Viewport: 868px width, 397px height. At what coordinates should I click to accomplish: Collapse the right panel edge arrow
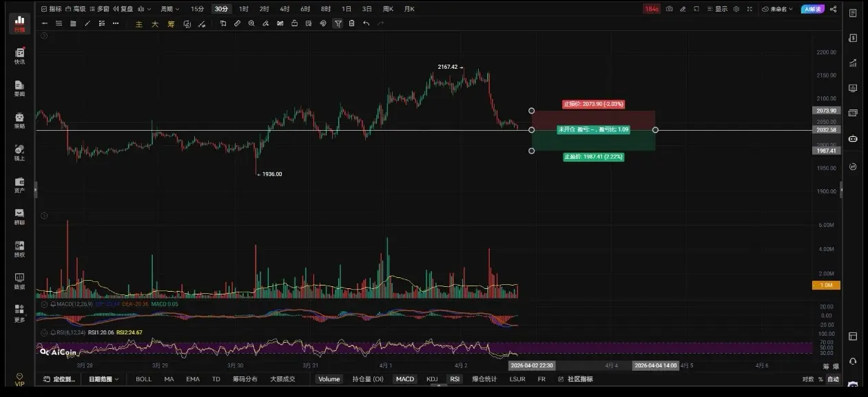click(841, 189)
